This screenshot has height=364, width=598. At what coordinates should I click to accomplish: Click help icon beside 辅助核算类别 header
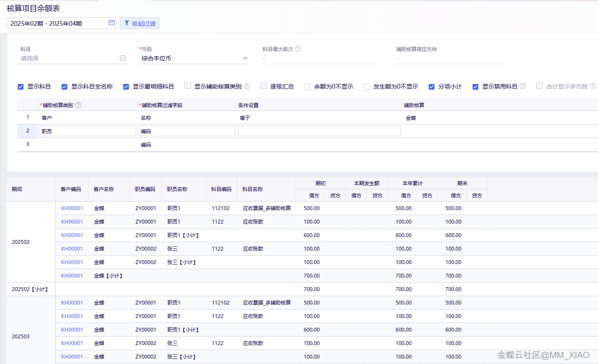coord(78,105)
